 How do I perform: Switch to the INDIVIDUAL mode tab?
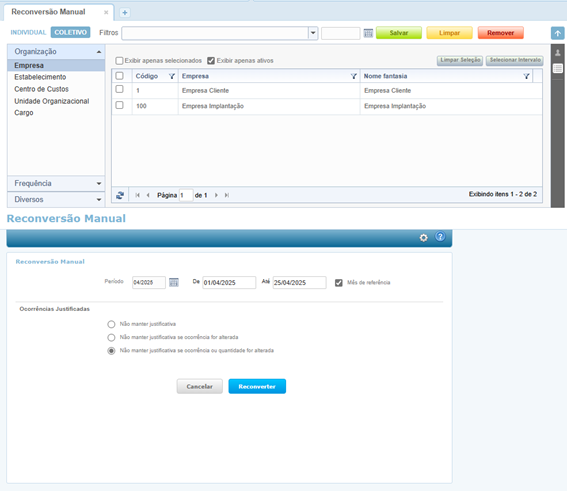(28, 33)
